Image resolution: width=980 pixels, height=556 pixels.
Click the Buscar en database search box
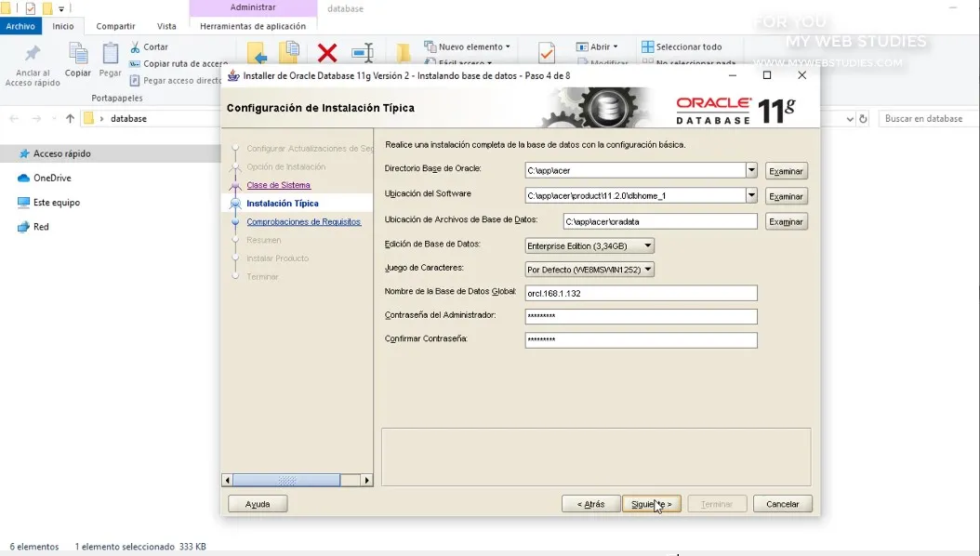click(x=928, y=119)
